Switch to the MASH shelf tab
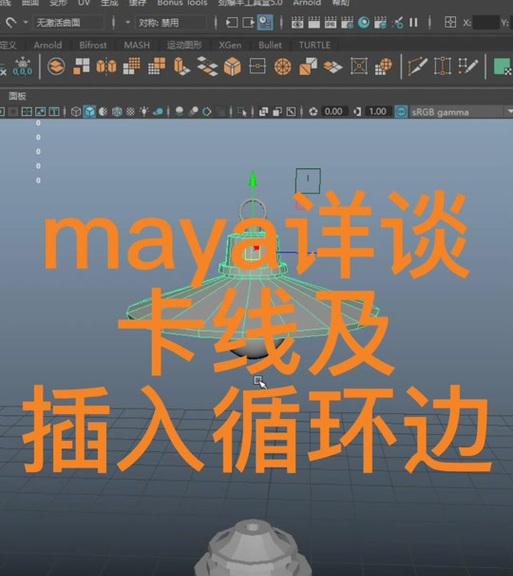 click(x=137, y=45)
